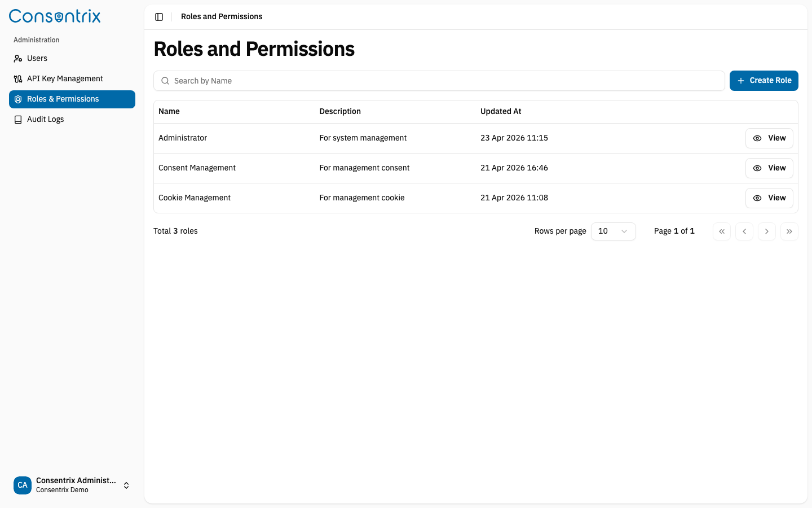Screen dimensions: 812x508
Task: Click 'For management cookie' description
Action: pyautogui.click(x=362, y=198)
